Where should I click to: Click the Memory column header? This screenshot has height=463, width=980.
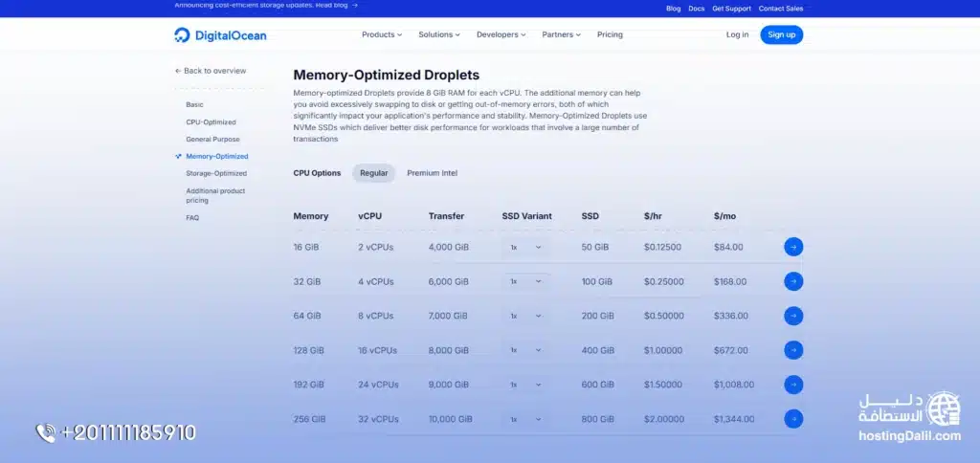click(311, 216)
